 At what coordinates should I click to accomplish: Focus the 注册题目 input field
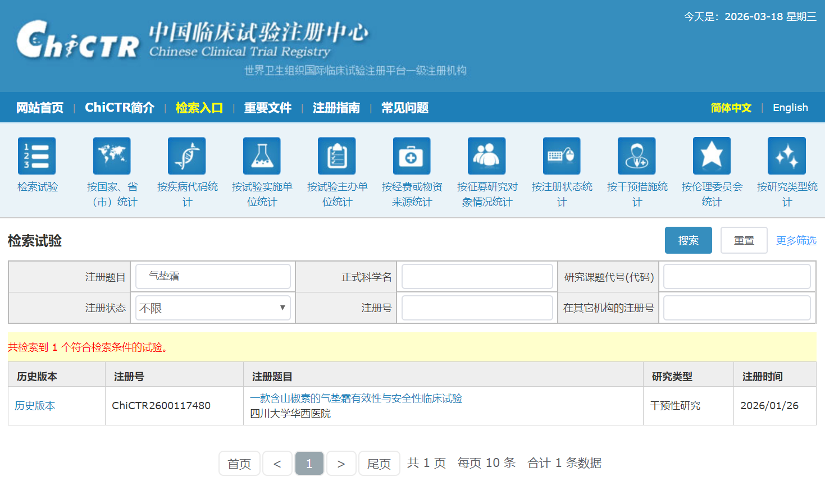point(213,276)
